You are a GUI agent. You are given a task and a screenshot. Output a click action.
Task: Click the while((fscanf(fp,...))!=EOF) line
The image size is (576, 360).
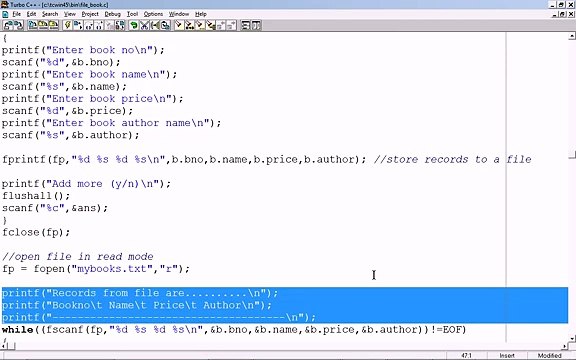tap(234, 330)
